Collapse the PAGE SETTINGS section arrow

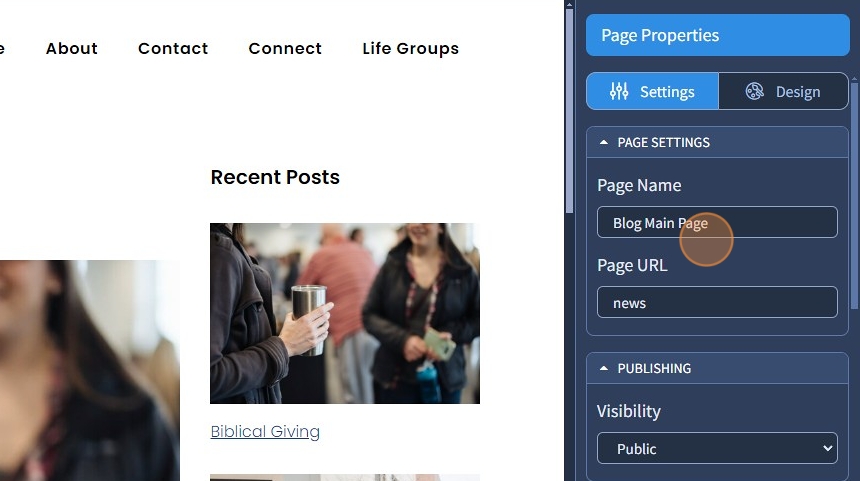(604, 142)
